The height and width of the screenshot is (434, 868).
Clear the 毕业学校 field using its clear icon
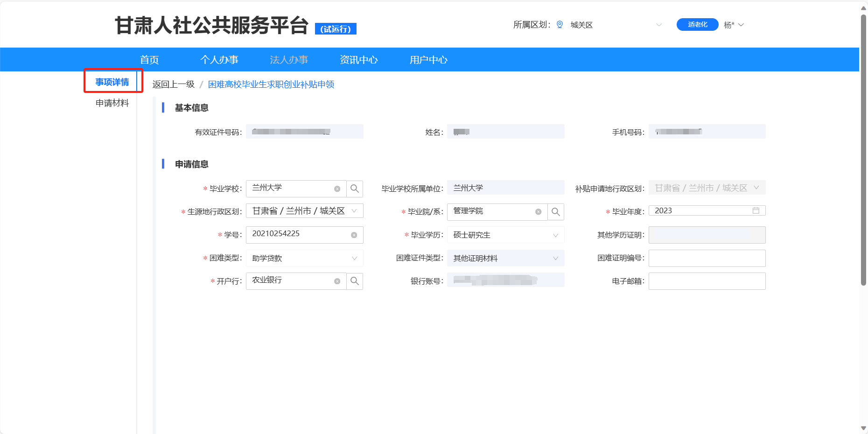(337, 189)
